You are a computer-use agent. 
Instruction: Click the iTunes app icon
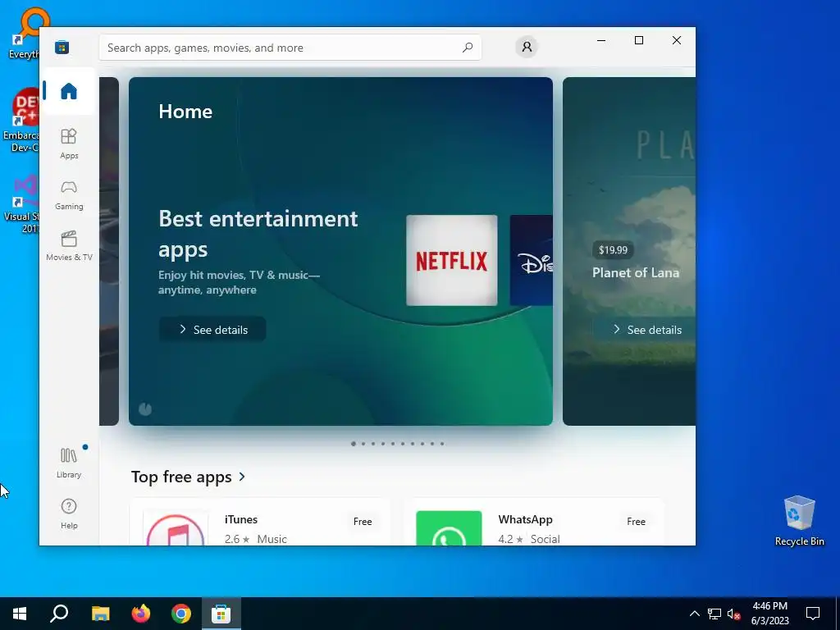(176, 528)
